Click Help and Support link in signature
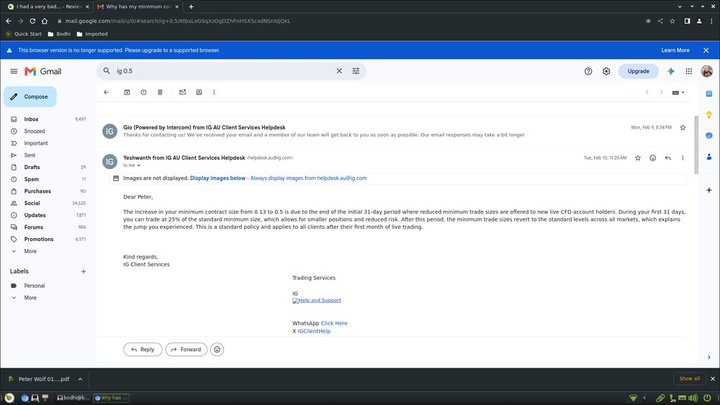Image resolution: width=720 pixels, height=405 pixels. 317,300
